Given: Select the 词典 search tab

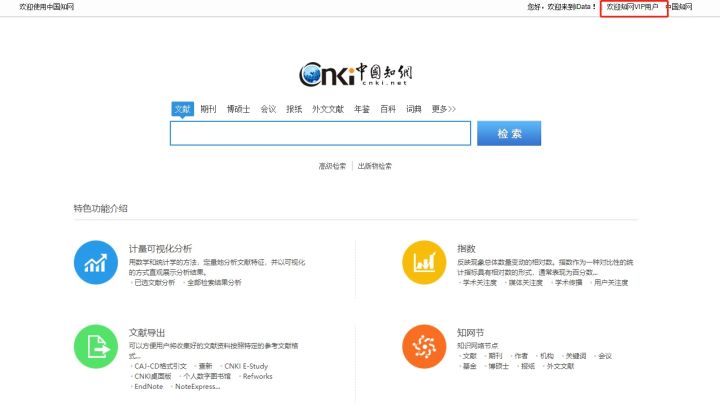Looking at the screenshot, I should pyautogui.click(x=413, y=109).
